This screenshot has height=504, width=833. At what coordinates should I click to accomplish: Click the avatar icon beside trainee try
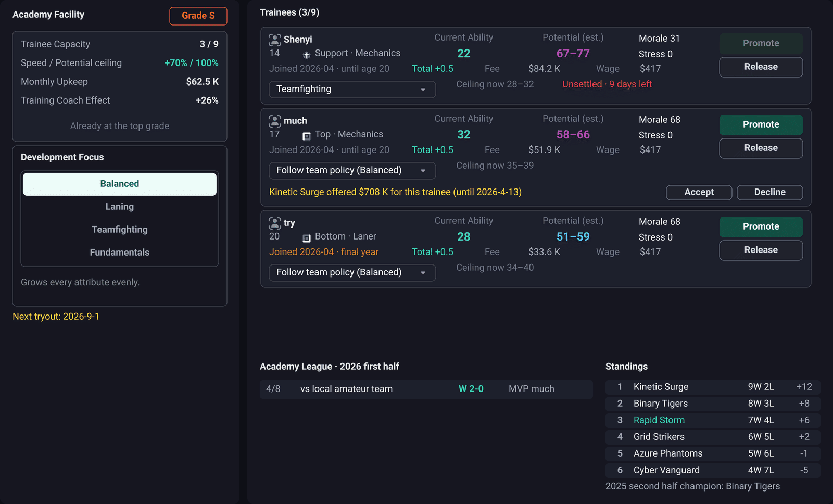[275, 223]
